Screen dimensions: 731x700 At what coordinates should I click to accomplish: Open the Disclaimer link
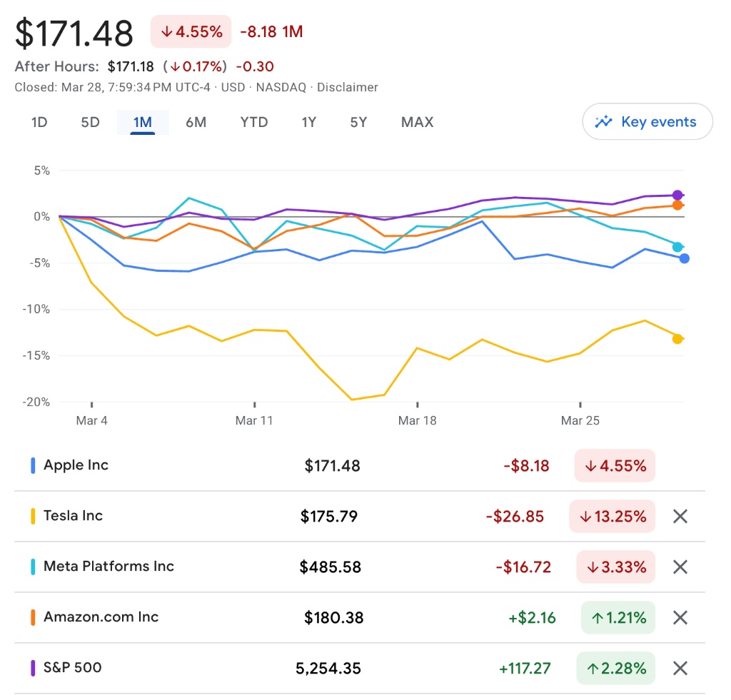[347, 87]
